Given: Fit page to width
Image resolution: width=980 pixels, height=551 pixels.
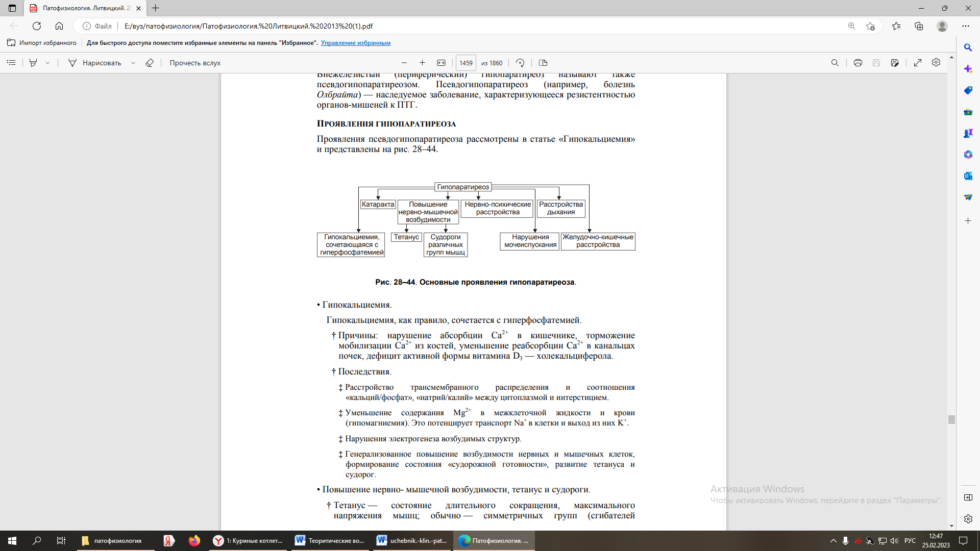Looking at the screenshot, I should coord(441,63).
